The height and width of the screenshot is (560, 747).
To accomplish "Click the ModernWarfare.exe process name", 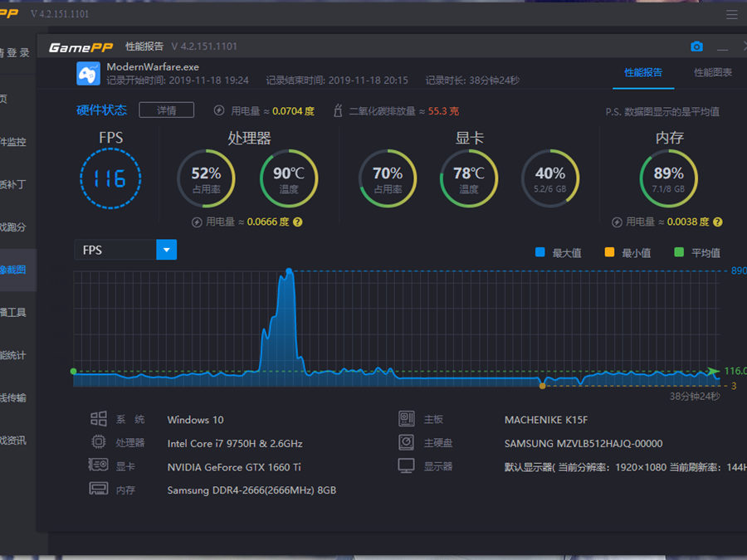I will [x=153, y=66].
